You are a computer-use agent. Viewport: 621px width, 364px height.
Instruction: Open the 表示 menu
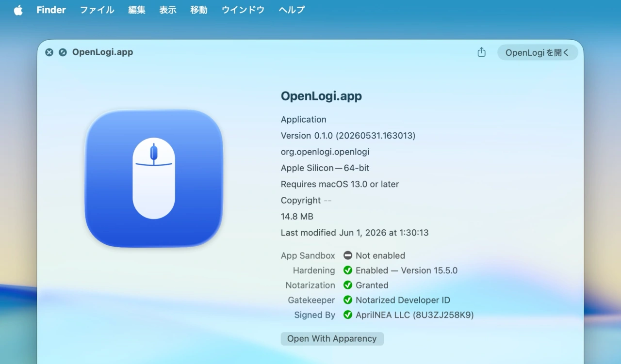(x=168, y=10)
